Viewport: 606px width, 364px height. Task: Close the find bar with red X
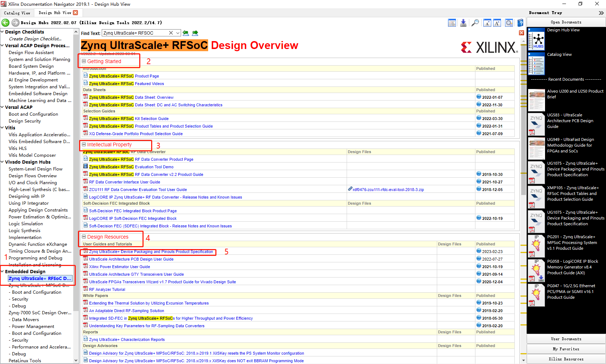pos(522,33)
